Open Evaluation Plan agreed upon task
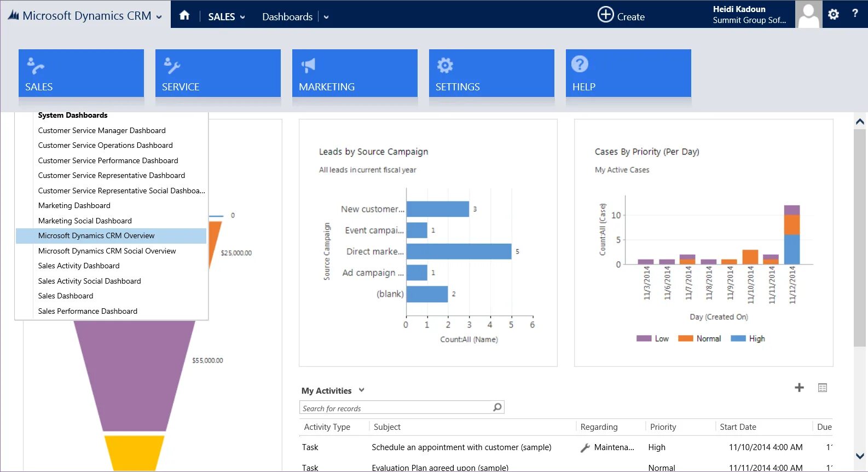Screen dimensions: 868x472 pos(440,468)
